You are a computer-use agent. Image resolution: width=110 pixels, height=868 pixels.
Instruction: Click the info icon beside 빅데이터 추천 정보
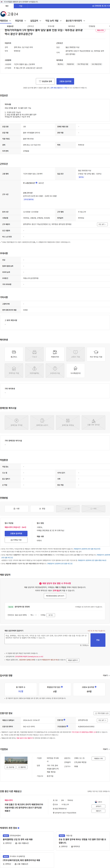tap(18, 828)
